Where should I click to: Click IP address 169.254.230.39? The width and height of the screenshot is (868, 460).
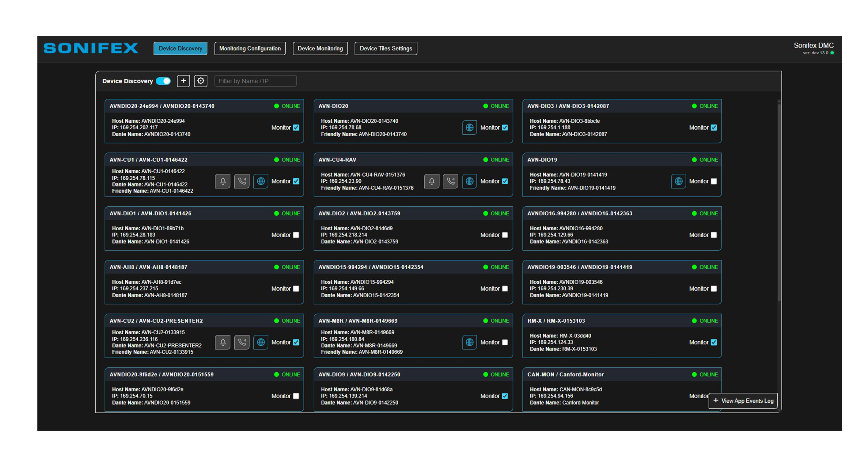tap(555, 288)
